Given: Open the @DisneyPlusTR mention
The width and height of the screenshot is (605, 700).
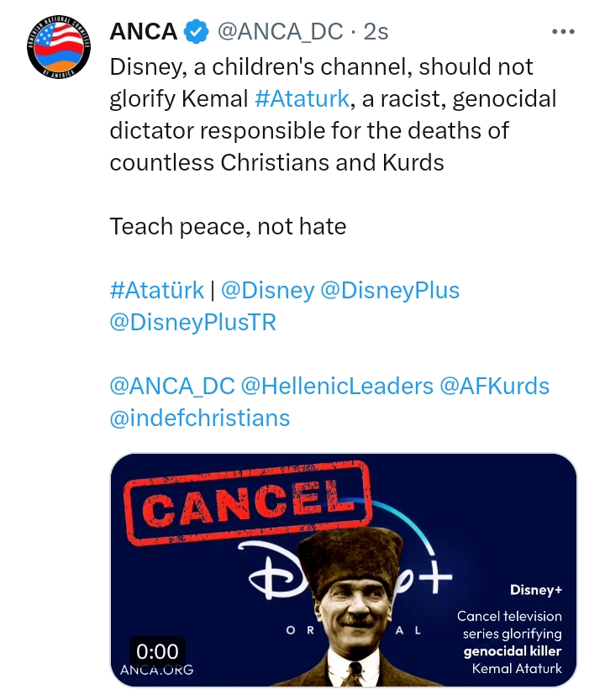Looking at the screenshot, I should click(193, 322).
